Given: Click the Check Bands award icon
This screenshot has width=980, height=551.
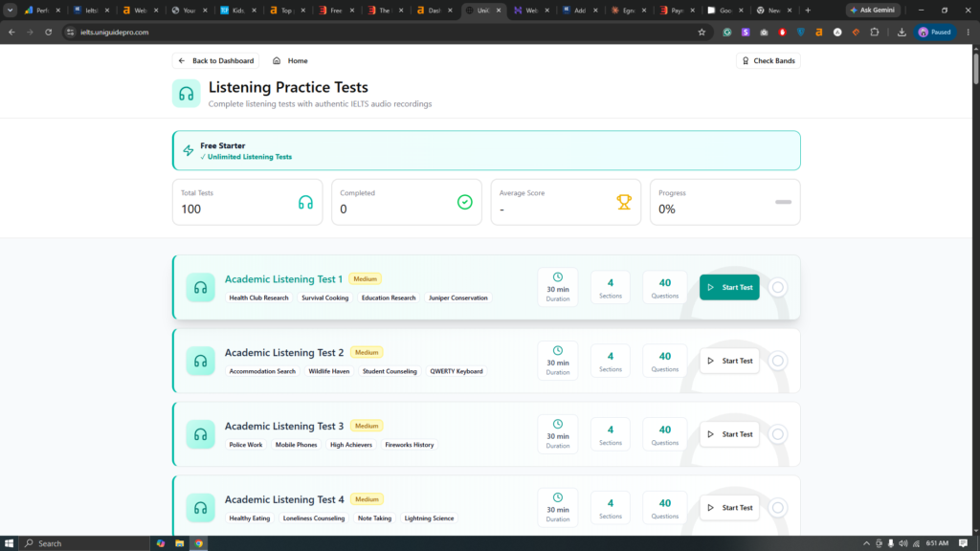Looking at the screenshot, I should pyautogui.click(x=745, y=60).
